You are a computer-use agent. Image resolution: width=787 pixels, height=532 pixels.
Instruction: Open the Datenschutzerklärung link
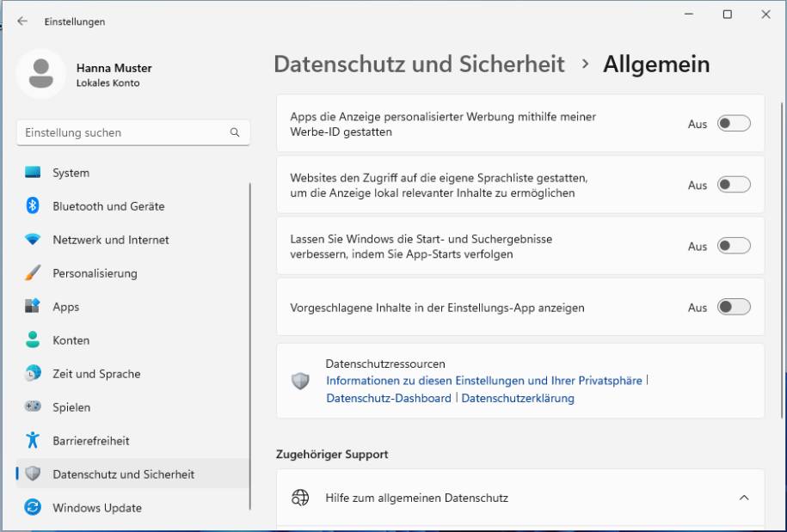tap(518, 398)
